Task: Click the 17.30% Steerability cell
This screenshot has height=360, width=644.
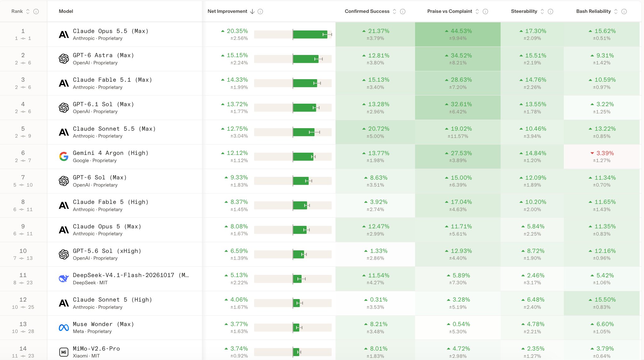Action: (532, 35)
